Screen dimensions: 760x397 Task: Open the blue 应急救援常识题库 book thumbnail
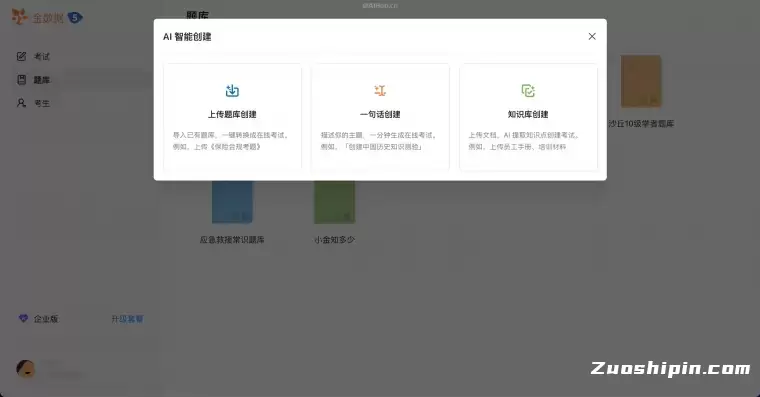[x=232, y=202]
